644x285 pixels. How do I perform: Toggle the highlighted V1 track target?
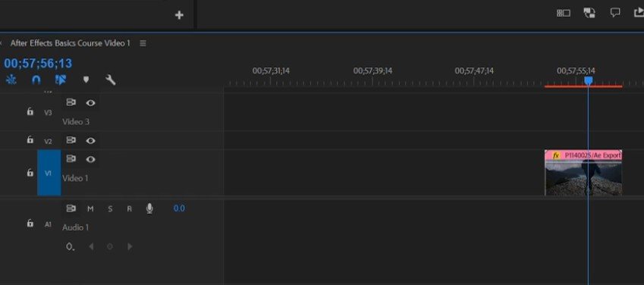pos(49,173)
